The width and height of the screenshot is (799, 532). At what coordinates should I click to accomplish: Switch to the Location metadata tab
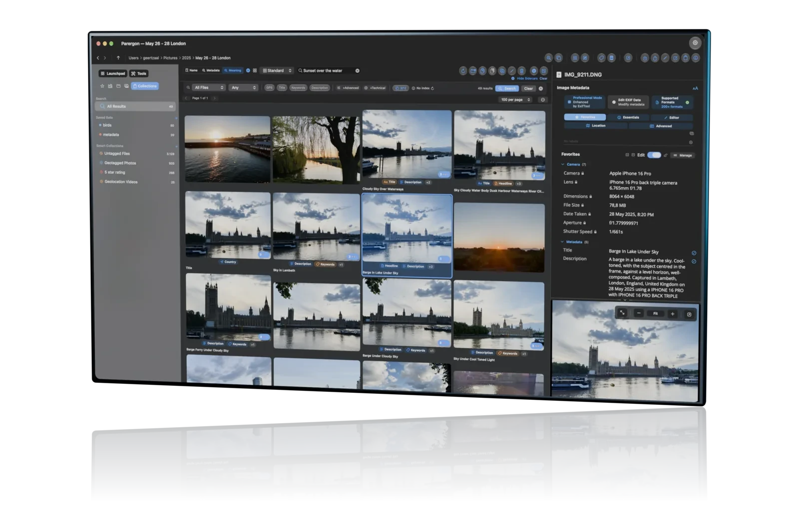click(595, 126)
